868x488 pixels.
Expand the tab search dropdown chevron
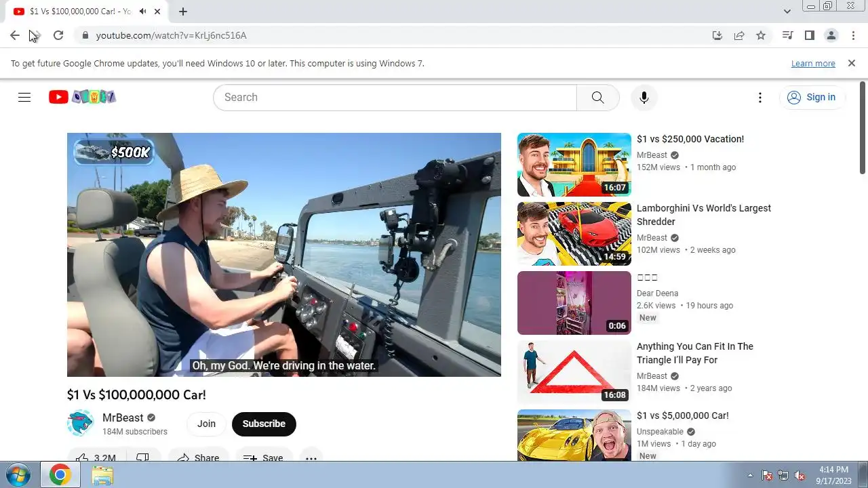pyautogui.click(x=787, y=12)
